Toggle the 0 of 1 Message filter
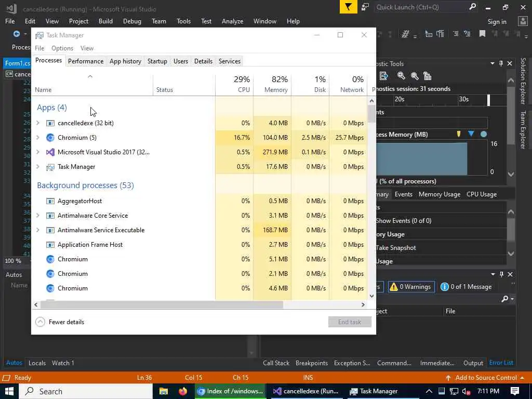The height and width of the screenshot is (399, 532). click(x=466, y=287)
